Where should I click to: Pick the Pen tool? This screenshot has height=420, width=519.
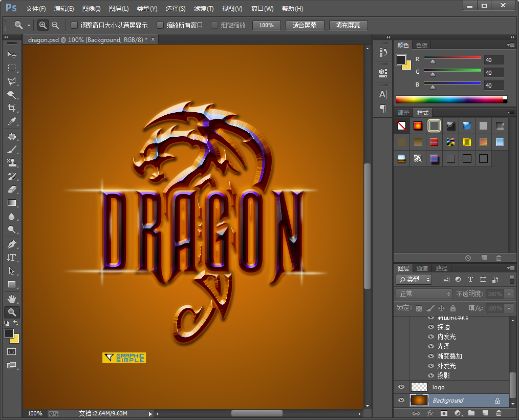tap(11, 244)
